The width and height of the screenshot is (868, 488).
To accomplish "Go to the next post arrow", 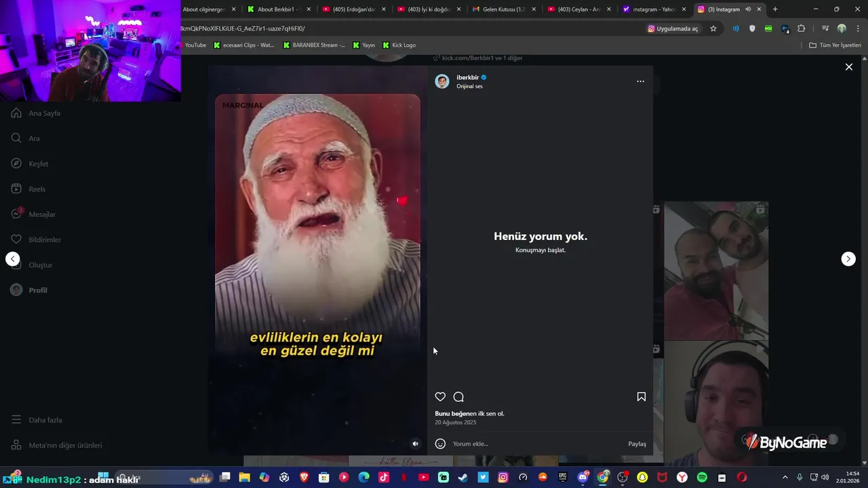I will point(848,259).
